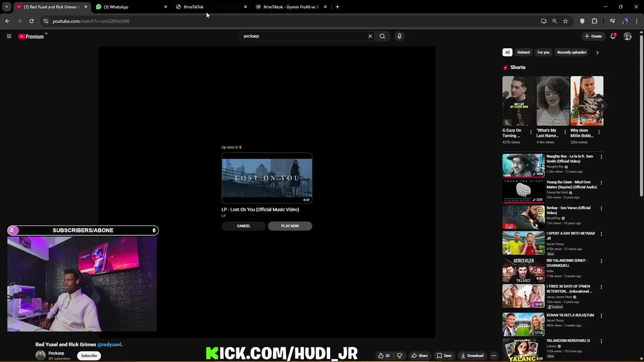
Task: Open the G-Eazy On Turning short thumbnail
Action: tap(519, 101)
